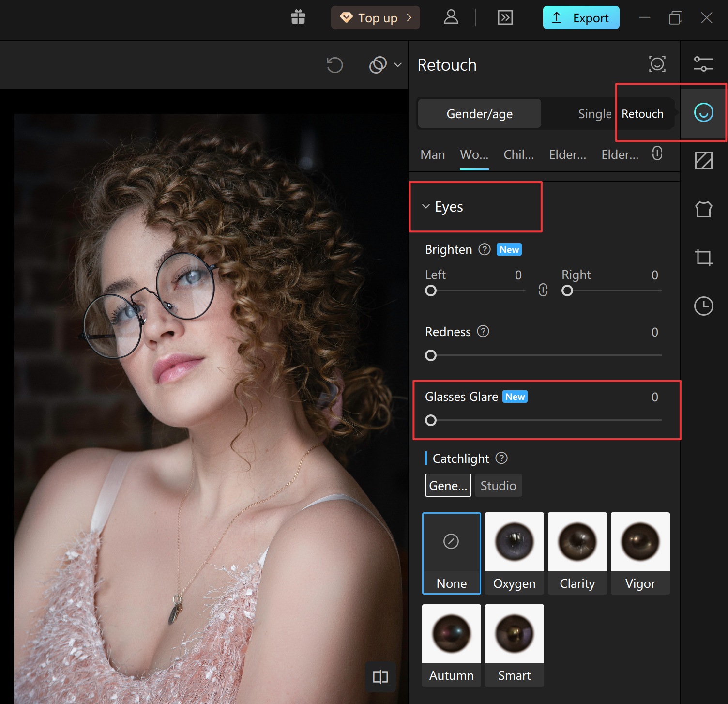
Task: Open the face detection icon beside Retouch
Action: [657, 64]
